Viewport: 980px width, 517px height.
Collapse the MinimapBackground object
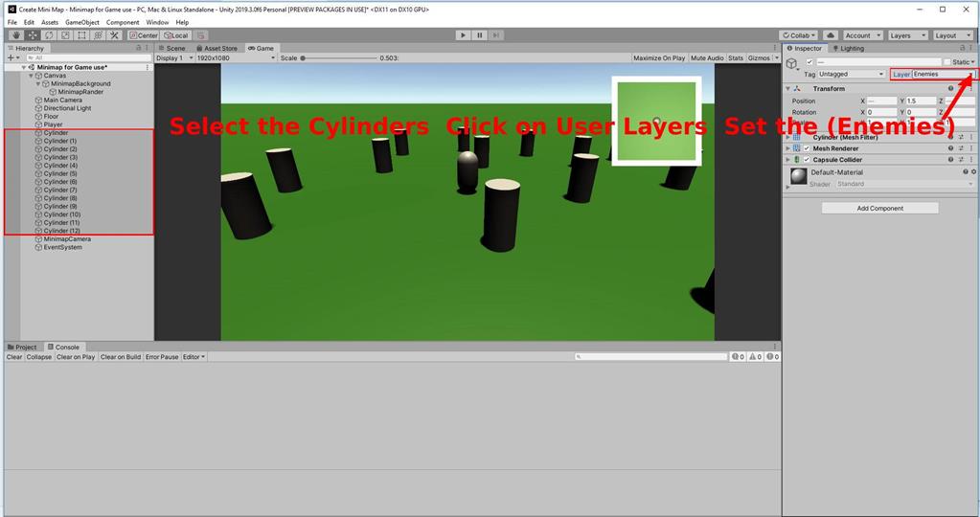(x=38, y=83)
